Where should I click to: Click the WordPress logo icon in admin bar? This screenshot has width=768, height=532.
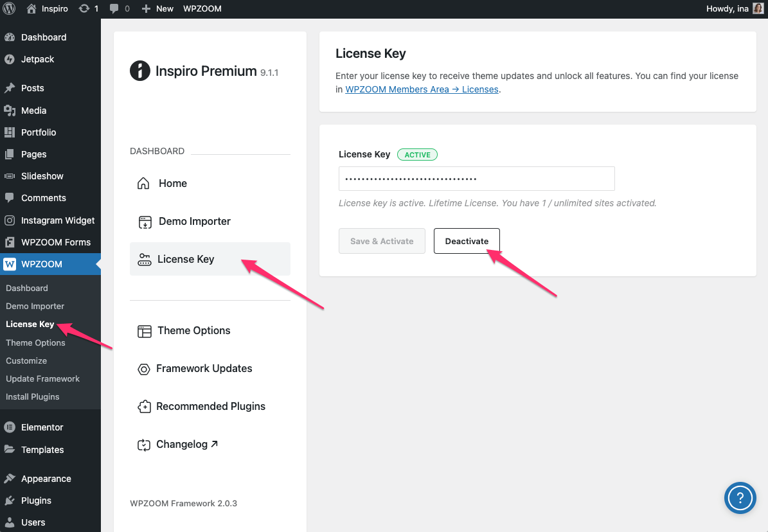pyautogui.click(x=9, y=9)
